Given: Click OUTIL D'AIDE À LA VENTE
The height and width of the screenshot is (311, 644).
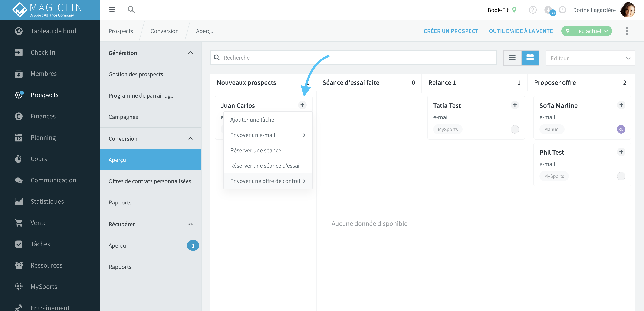Looking at the screenshot, I should click(x=520, y=31).
